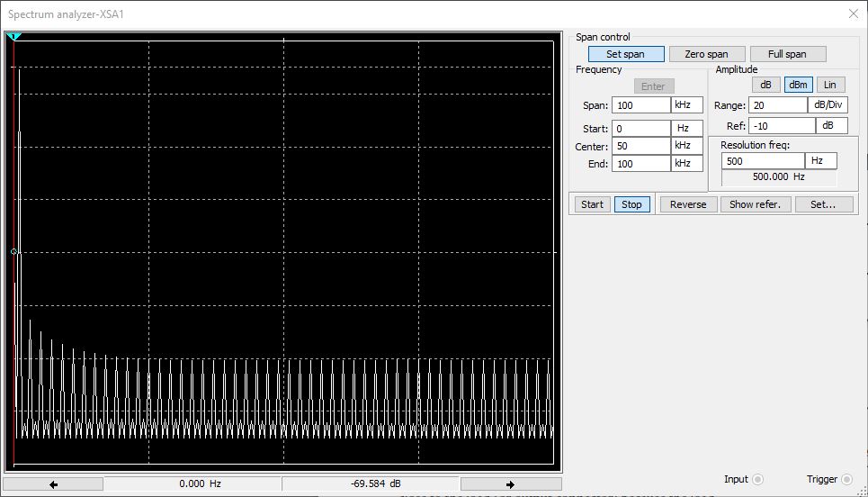Click the 500.000 Hz resolution readout
868x497 pixels.
[779, 177]
